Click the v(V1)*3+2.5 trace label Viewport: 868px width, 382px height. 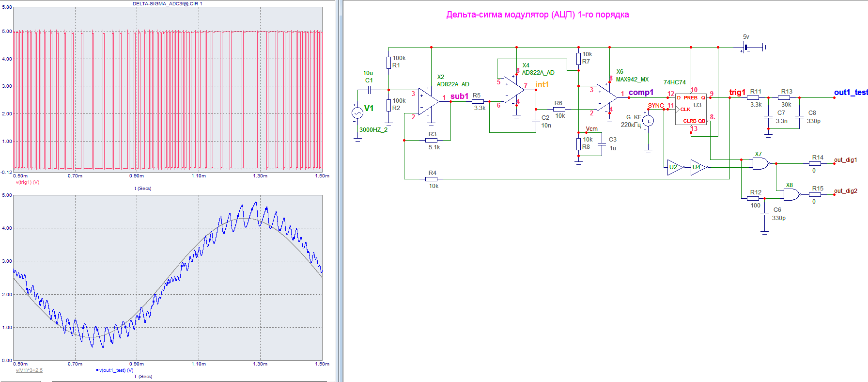tap(29, 370)
